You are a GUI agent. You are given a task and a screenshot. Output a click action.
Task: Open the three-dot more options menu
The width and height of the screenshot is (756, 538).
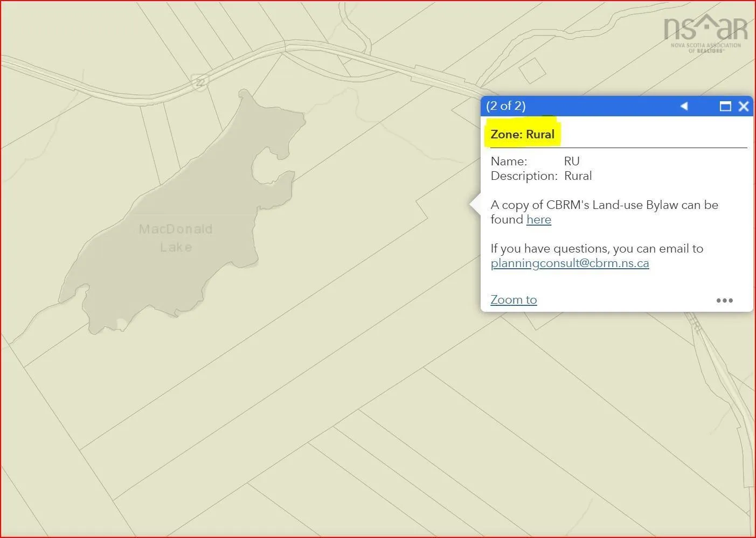[724, 301]
